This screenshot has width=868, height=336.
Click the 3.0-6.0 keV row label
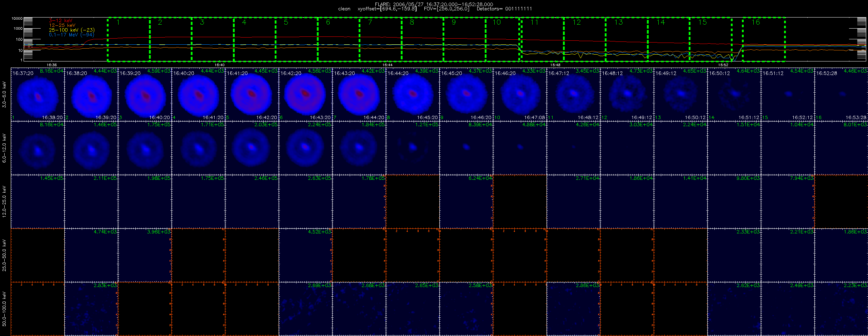pyautogui.click(x=4, y=94)
